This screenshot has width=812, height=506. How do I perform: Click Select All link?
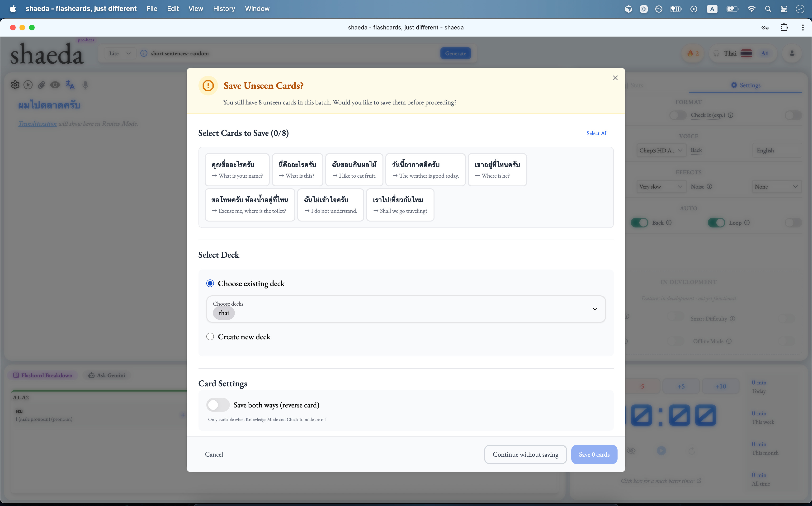point(597,133)
